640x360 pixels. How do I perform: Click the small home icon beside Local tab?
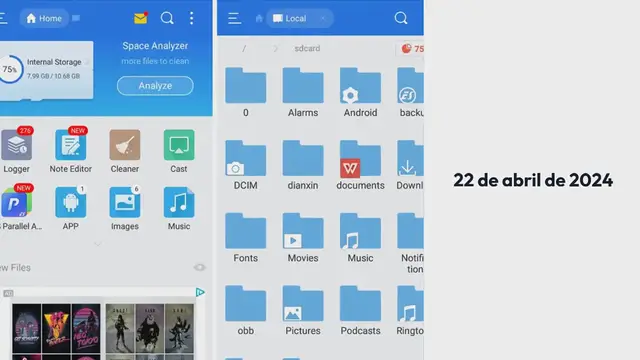259,18
